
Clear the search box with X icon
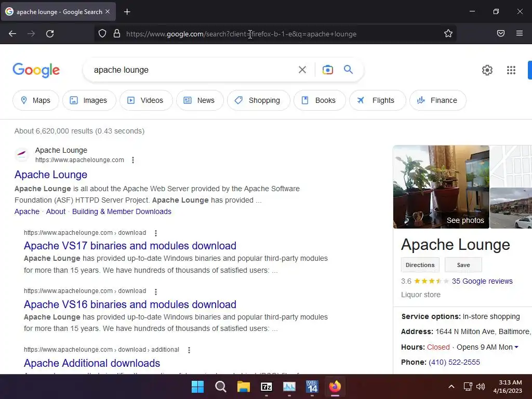pyautogui.click(x=302, y=70)
